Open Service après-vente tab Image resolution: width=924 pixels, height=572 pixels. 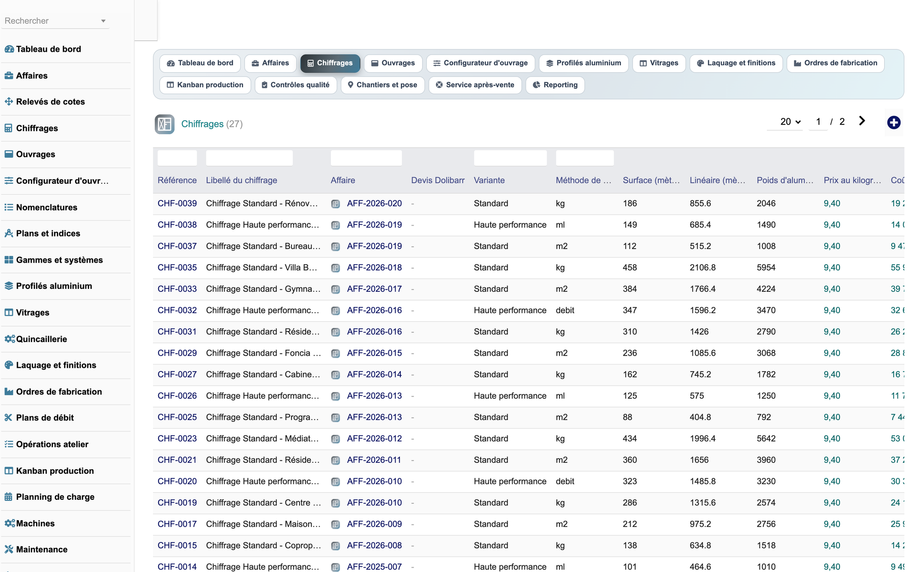pos(475,85)
